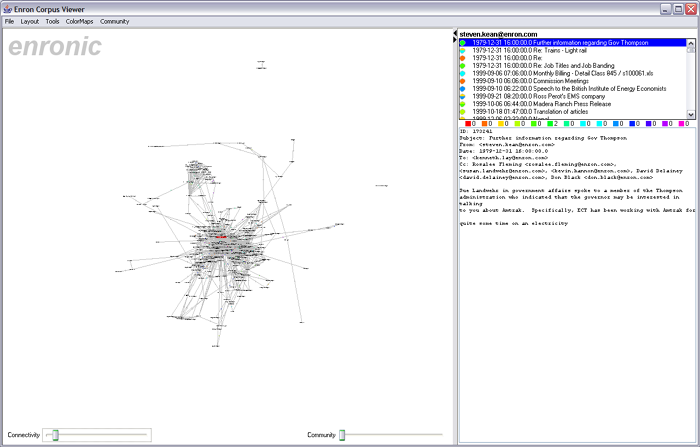The height and width of the screenshot is (447, 700).
Task: Select email 'Translation of articles'
Action: pyautogui.click(x=572, y=112)
